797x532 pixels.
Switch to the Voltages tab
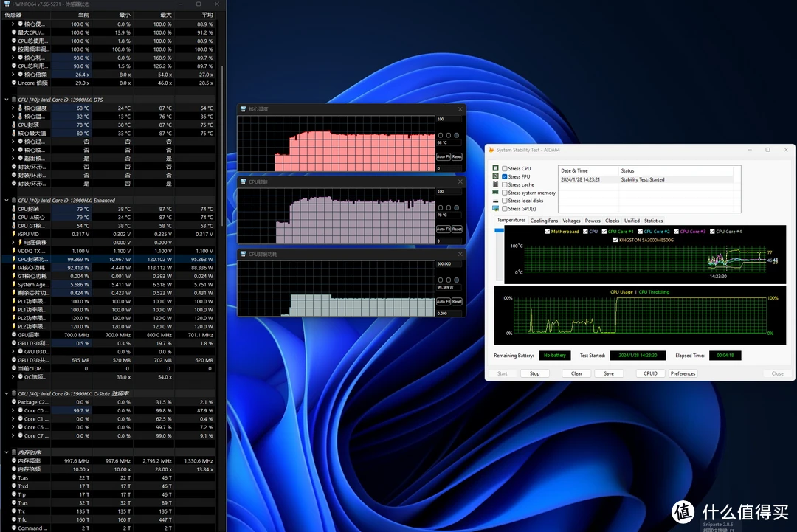point(571,221)
